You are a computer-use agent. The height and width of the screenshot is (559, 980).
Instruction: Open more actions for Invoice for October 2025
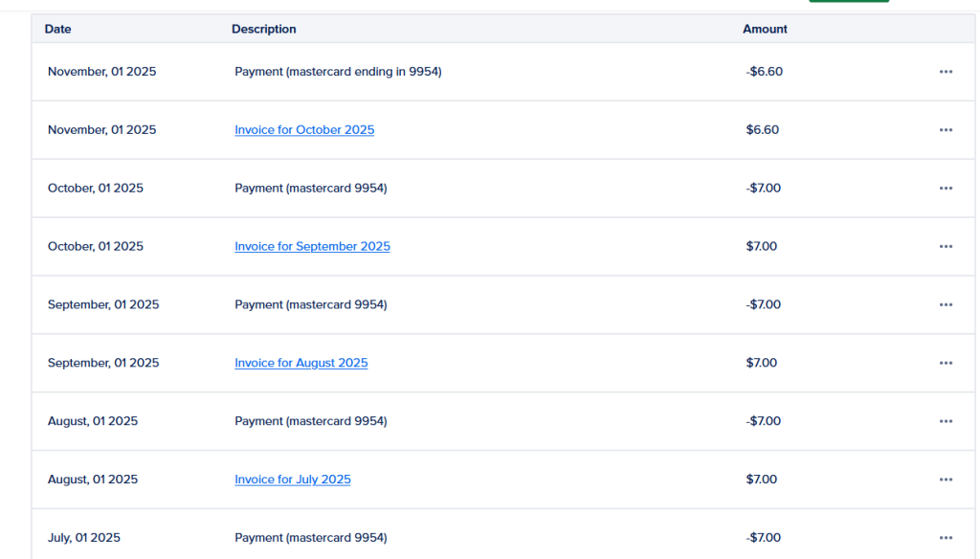click(946, 130)
